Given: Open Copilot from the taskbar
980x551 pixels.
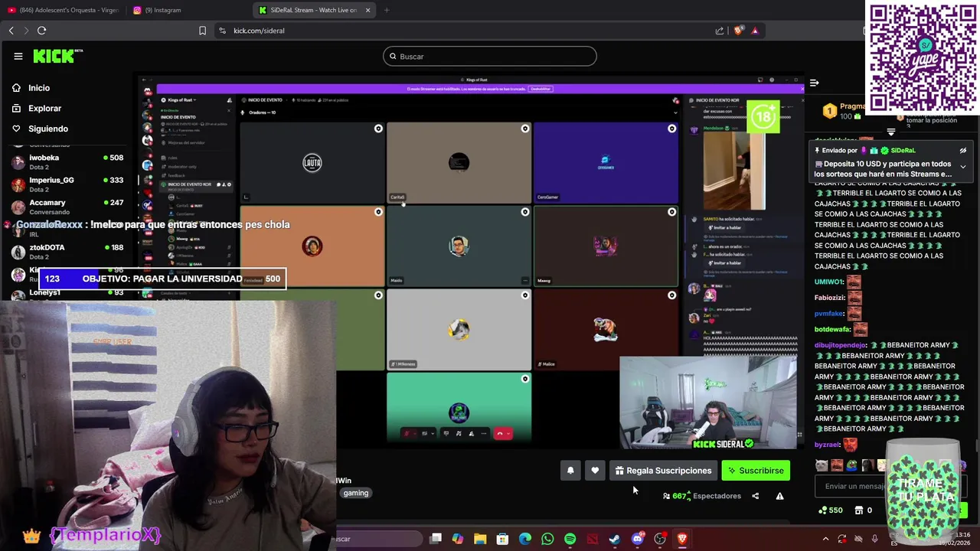Looking at the screenshot, I should point(458,539).
